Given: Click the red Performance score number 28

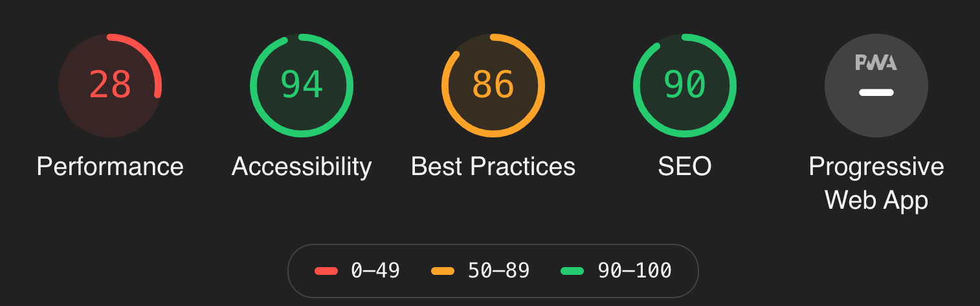Looking at the screenshot, I should tap(110, 85).
